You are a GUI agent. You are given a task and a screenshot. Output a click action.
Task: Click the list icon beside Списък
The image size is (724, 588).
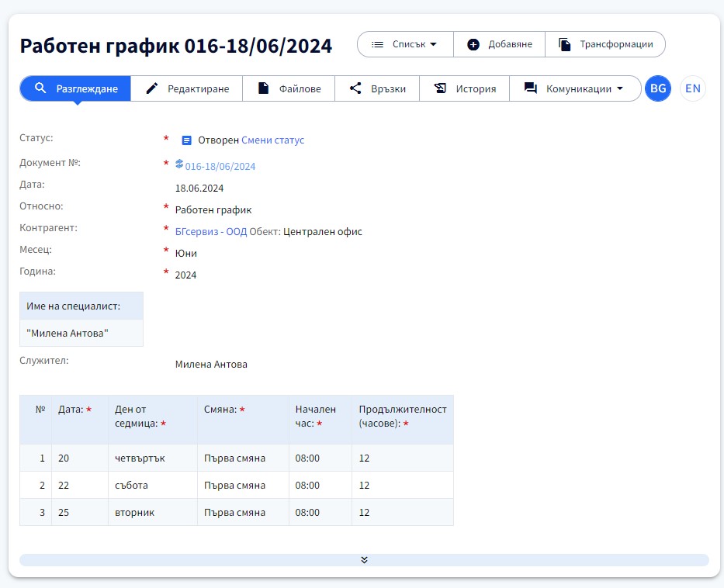click(378, 44)
